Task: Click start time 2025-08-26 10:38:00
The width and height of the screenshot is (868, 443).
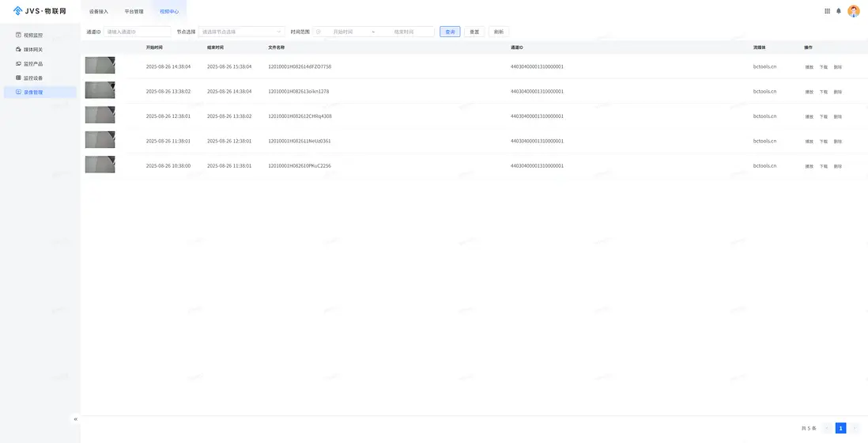Action: pos(168,165)
